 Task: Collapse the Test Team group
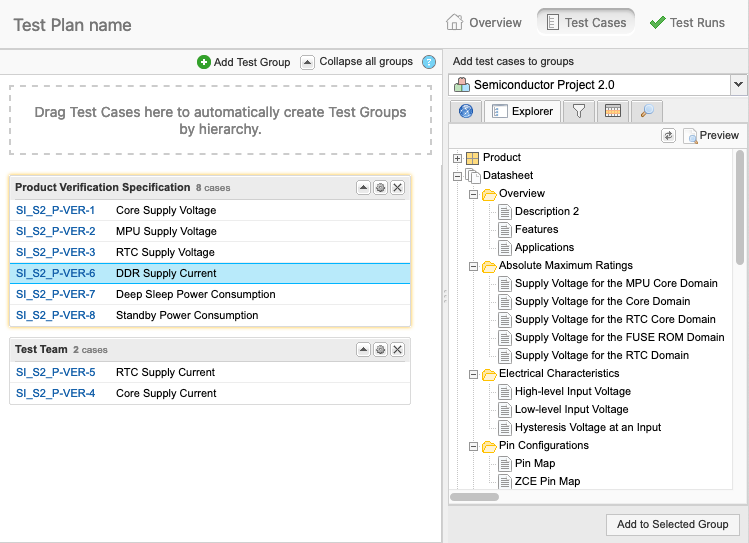[364, 350]
